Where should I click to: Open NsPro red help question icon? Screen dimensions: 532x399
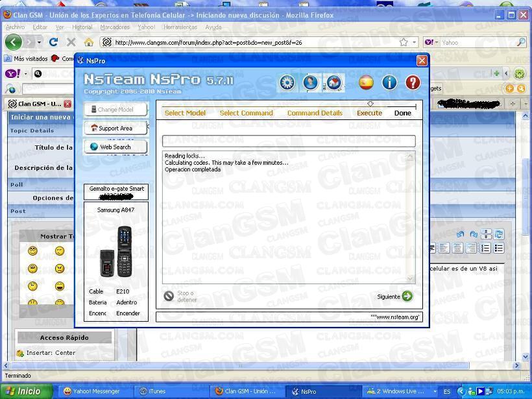(x=413, y=82)
